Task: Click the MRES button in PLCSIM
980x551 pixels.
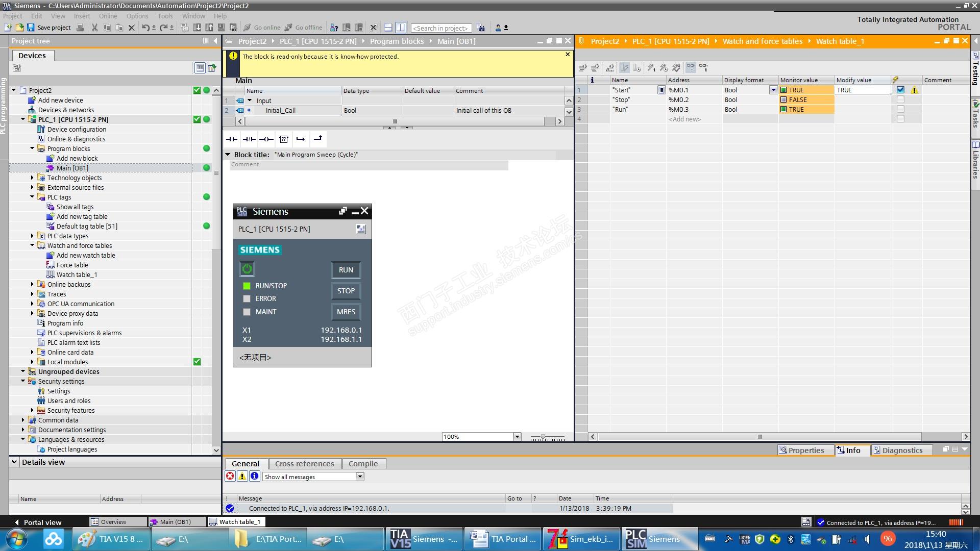Action: click(346, 312)
